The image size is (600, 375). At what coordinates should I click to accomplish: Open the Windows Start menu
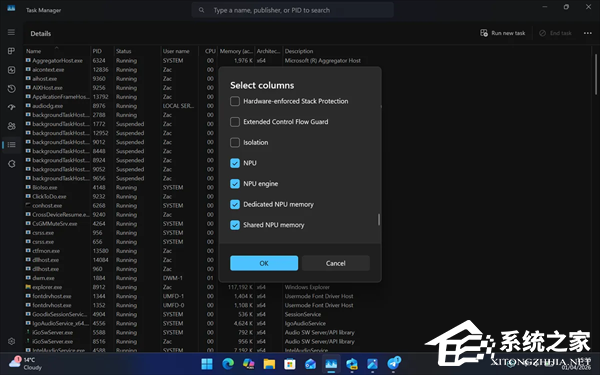tap(207, 364)
